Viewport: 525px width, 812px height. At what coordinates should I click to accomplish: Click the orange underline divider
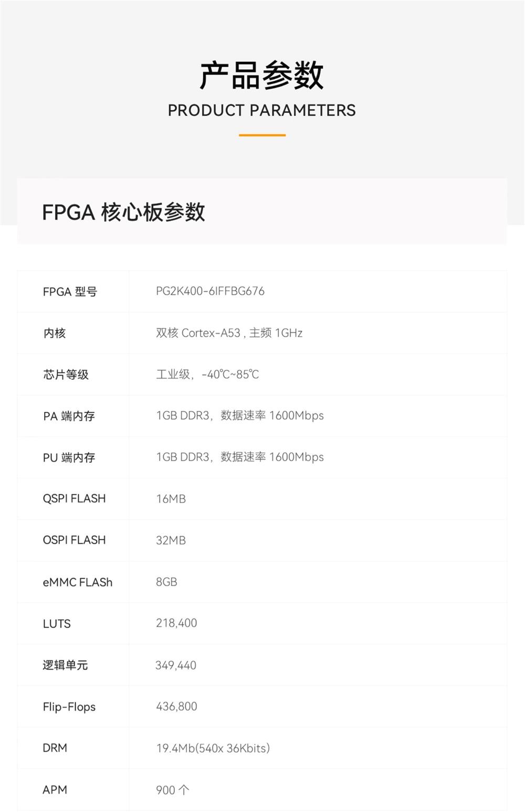262,135
